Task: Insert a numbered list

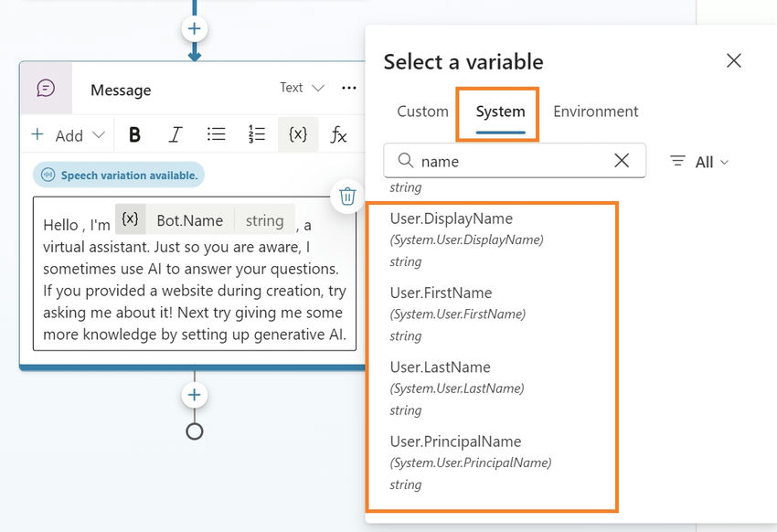Action: click(x=256, y=135)
